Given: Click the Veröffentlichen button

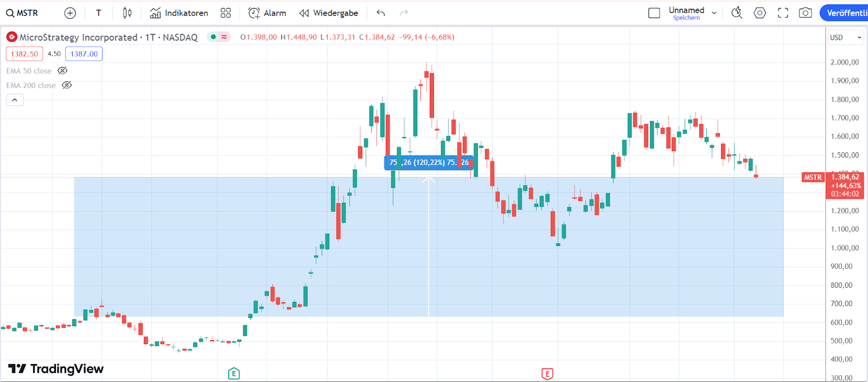Looking at the screenshot, I should click(x=844, y=13).
